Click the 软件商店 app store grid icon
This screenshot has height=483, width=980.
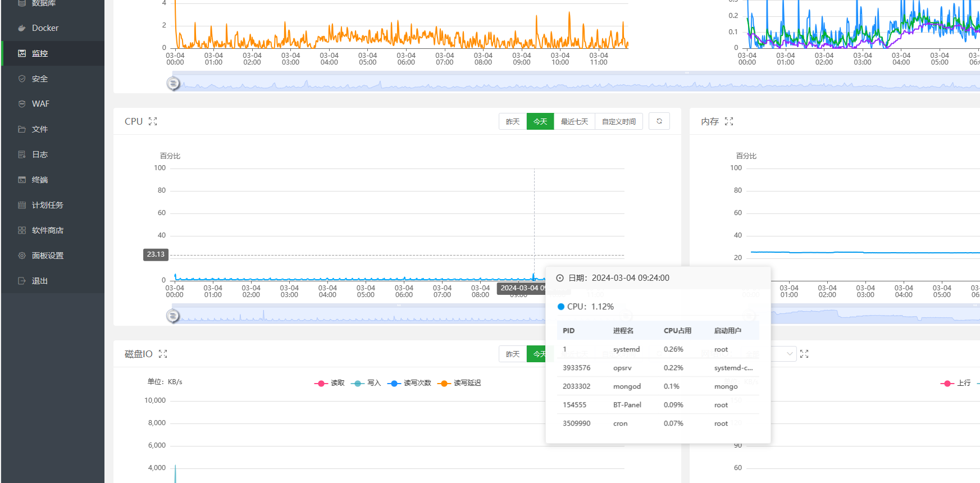[22, 230]
